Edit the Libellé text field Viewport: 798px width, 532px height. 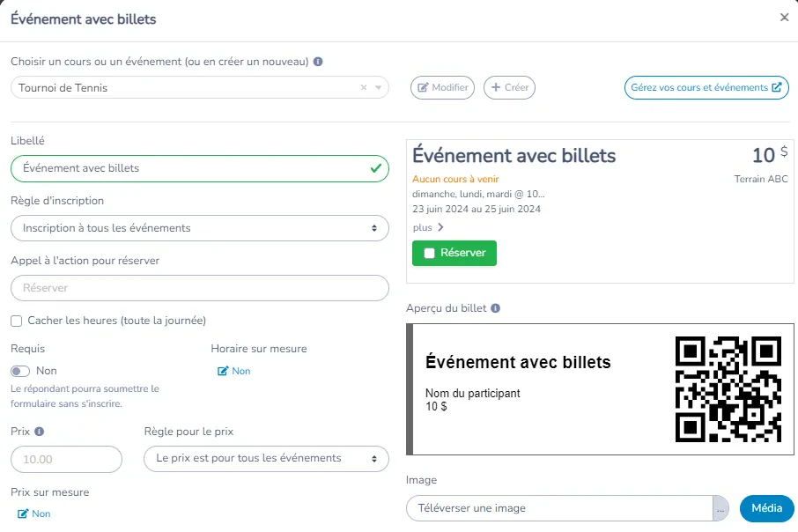pos(199,168)
